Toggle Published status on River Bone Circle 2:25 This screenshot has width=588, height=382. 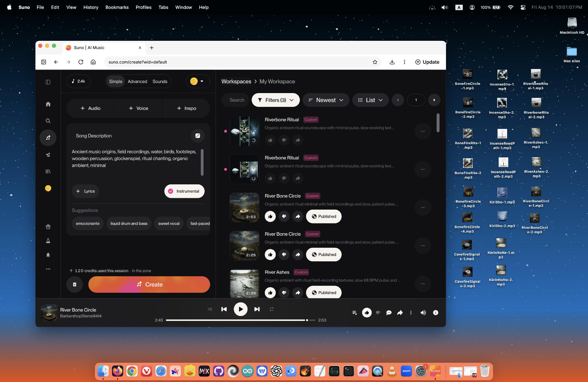tap(324, 255)
